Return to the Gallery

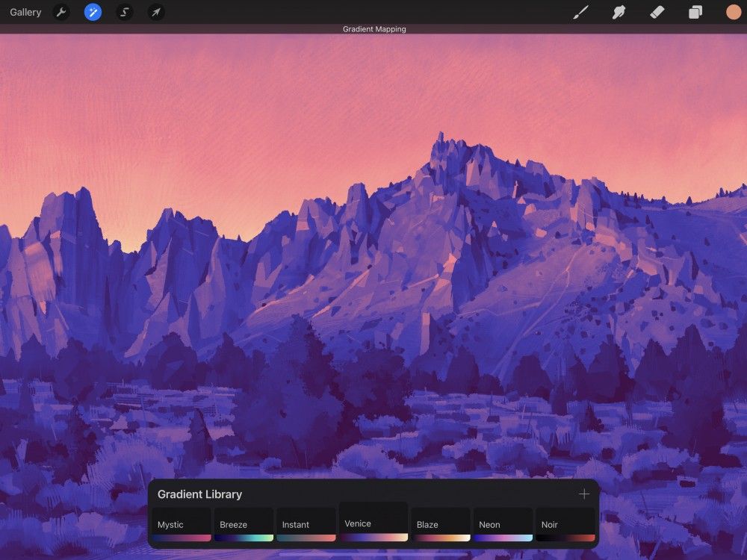pyautogui.click(x=25, y=12)
